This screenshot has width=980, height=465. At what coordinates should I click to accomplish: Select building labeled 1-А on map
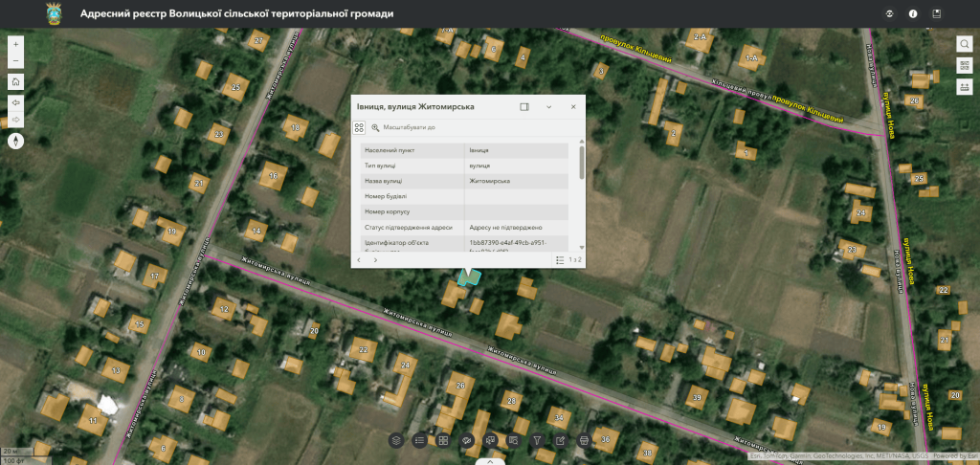[751, 58]
